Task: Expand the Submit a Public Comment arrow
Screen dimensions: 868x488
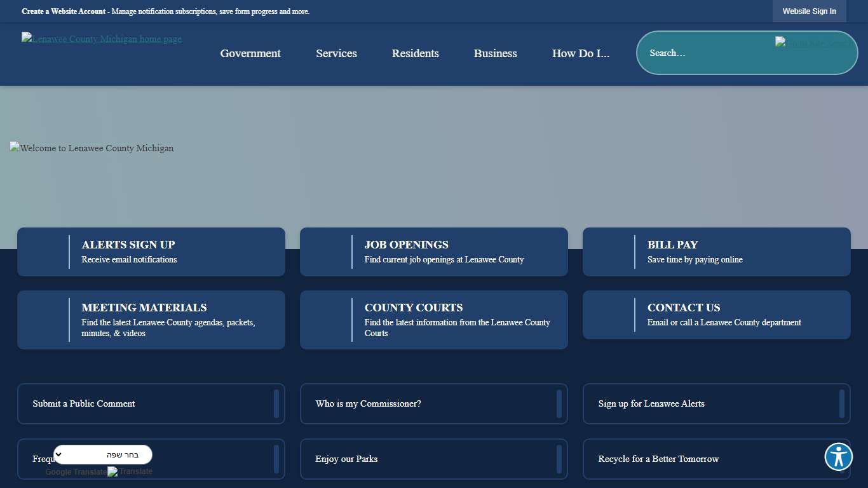Action: click(276, 403)
